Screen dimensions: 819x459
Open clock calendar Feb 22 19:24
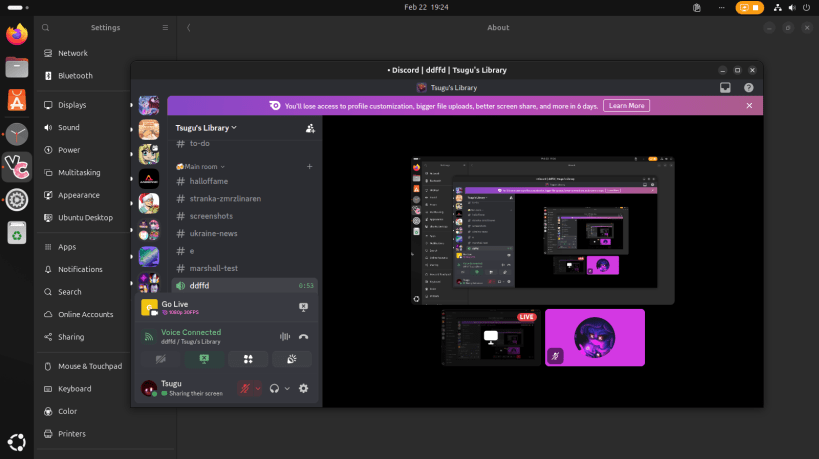[426, 7]
